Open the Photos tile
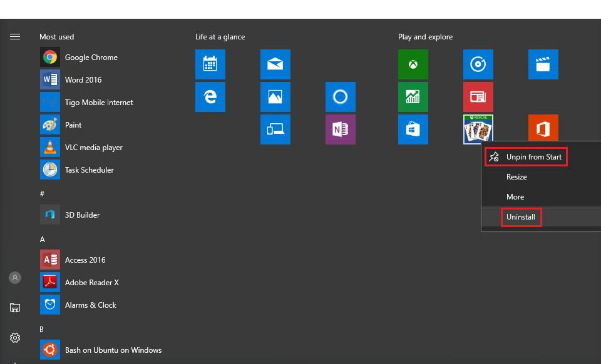 point(275,97)
